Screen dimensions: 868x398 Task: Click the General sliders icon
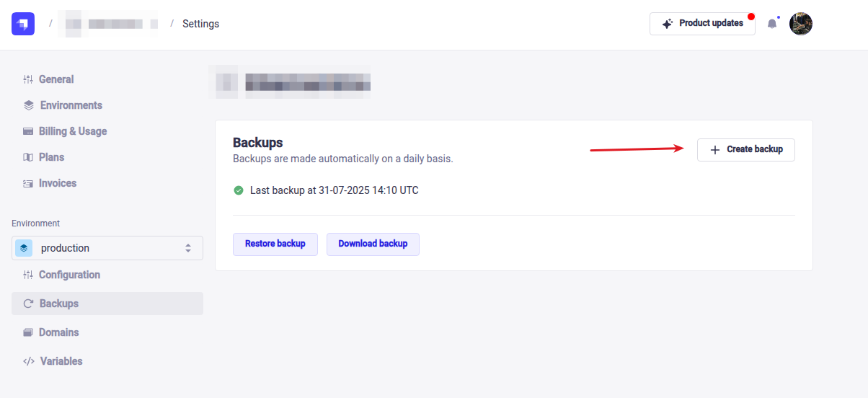click(x=28, y=79)
